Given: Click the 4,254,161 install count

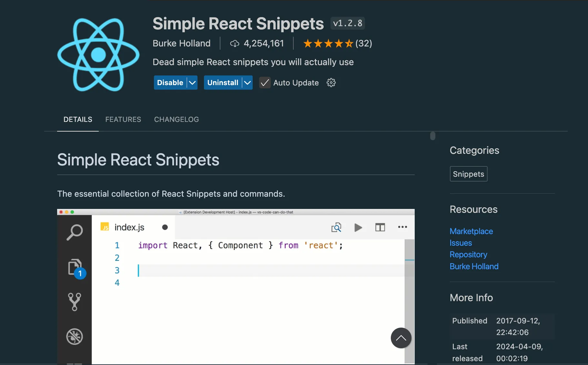Looking at the screenshot, I should tap(264, 44).
